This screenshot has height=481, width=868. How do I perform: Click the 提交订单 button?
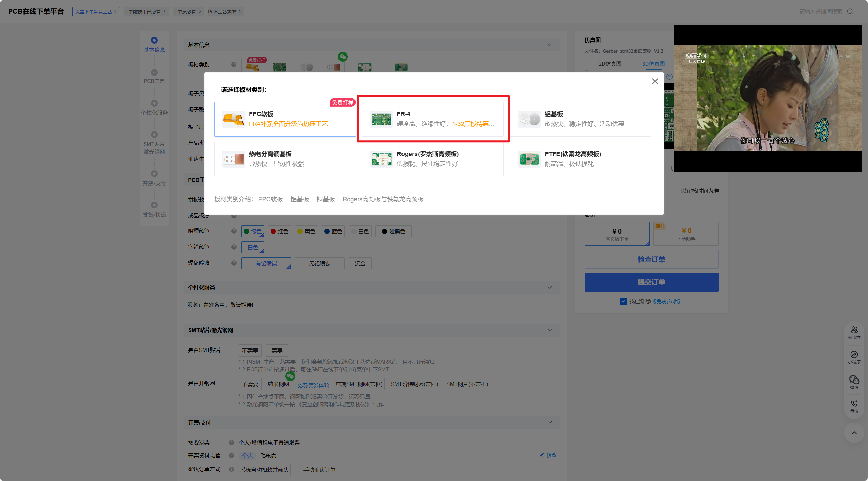[651, 282]
